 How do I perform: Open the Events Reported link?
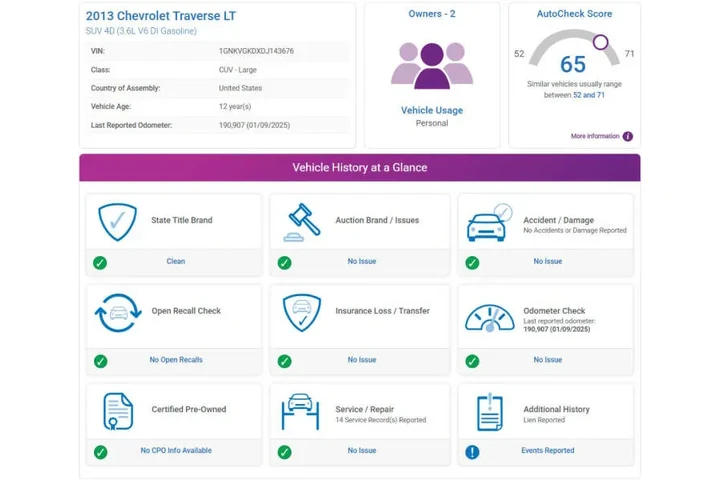(547, 451)
